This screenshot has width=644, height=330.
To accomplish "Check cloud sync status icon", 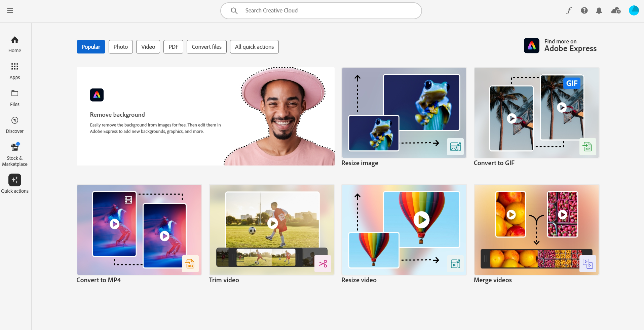I will [616, 11].
